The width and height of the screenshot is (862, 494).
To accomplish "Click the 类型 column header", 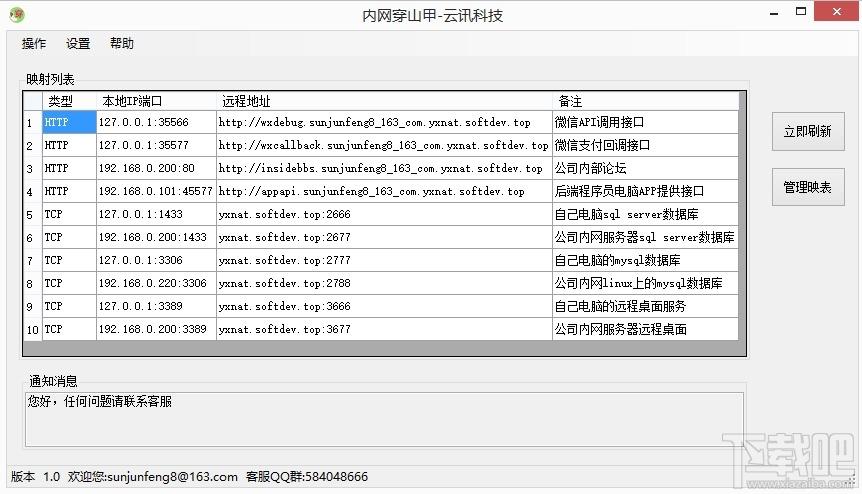I will pyautogui.click(x=69, y=101).
